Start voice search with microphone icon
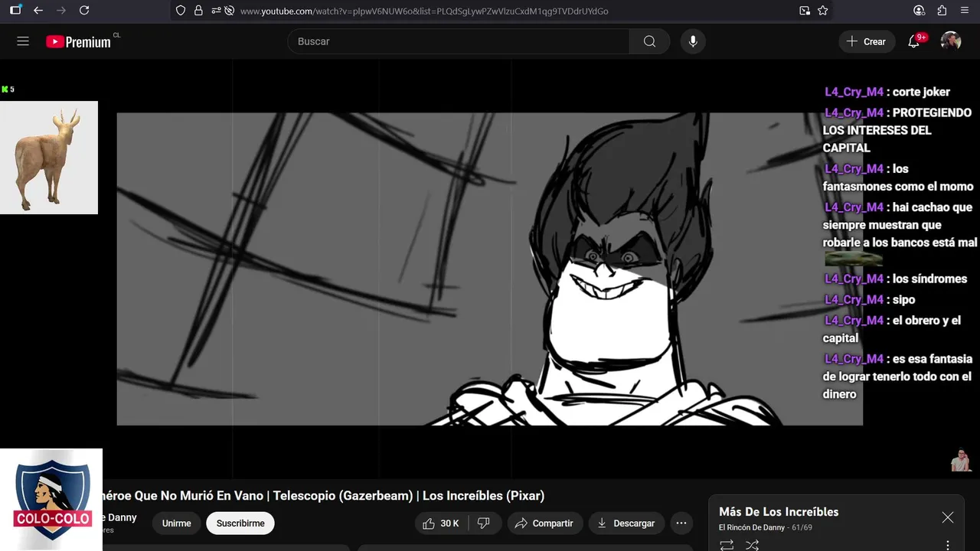Viewport: 980px width, 551px height. [x=693, y=41]
